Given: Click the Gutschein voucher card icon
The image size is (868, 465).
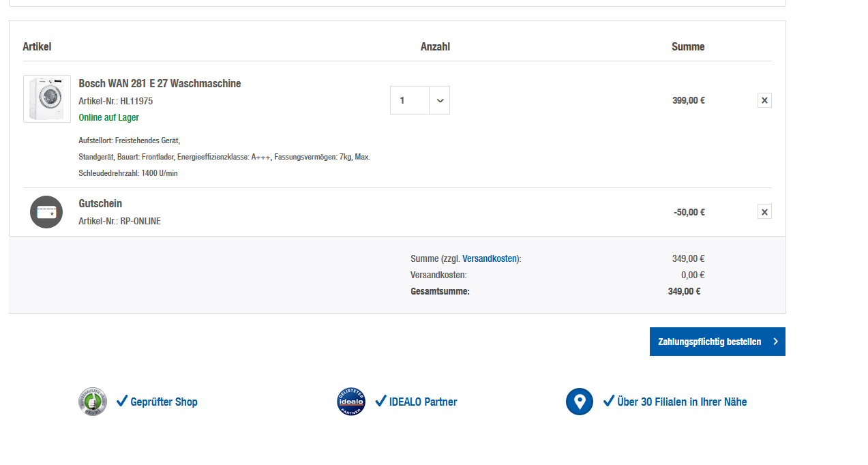Looking at the screenshot, I should click(46, 212).
